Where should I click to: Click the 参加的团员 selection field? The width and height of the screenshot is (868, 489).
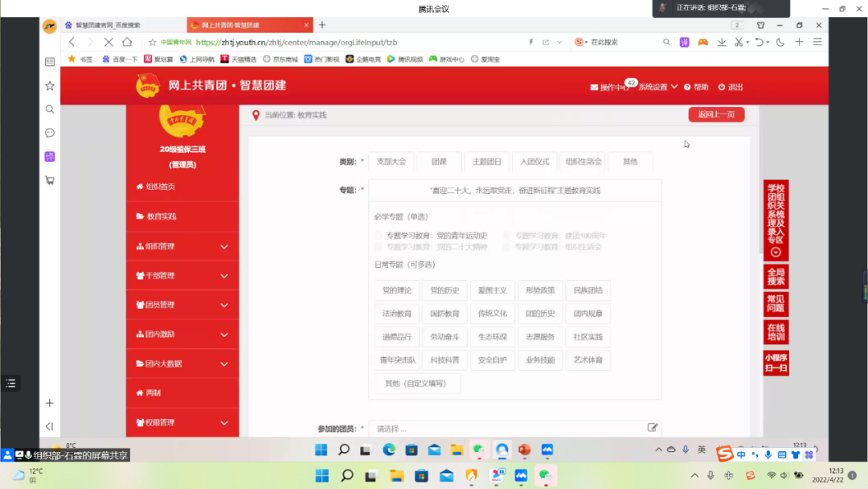(x=506, y=429)
